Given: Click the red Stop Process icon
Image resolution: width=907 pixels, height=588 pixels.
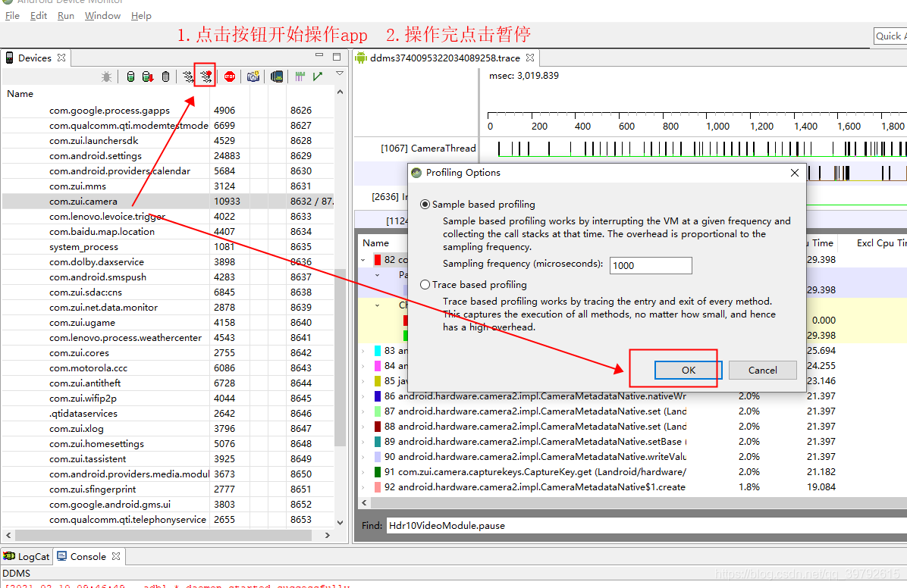Looking at the screenshot, I should click(230, 77).
